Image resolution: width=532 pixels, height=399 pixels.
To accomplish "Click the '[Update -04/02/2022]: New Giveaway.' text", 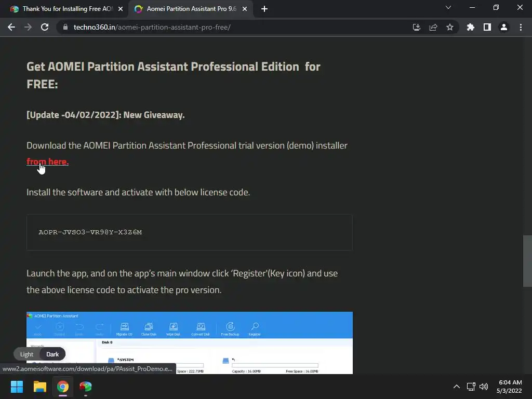I will click(105, 115).
